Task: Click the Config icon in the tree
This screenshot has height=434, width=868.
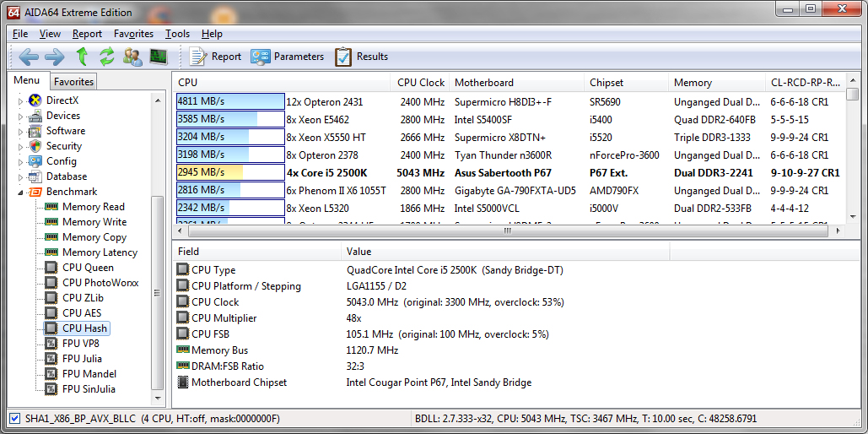Action: [x=35, y=161]
